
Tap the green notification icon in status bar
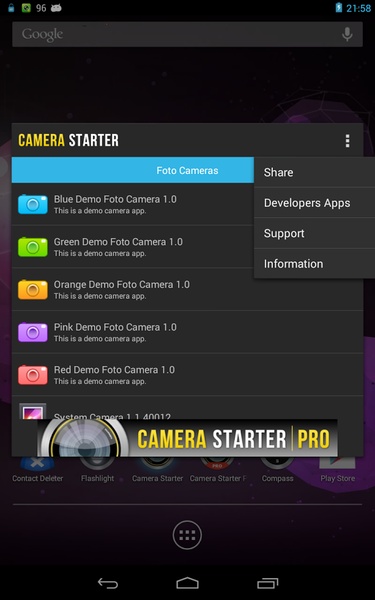(26, 8)
